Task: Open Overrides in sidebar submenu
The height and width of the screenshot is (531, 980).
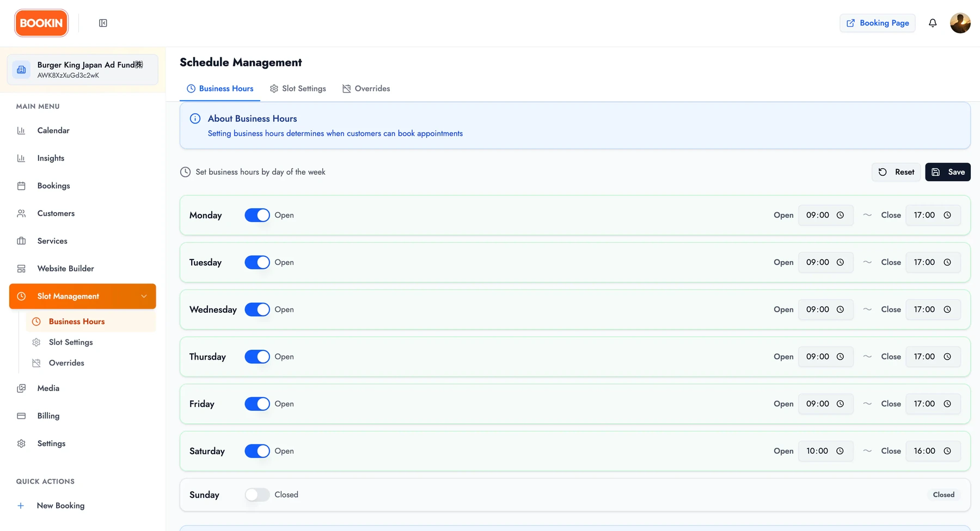Action: point(91,363)
